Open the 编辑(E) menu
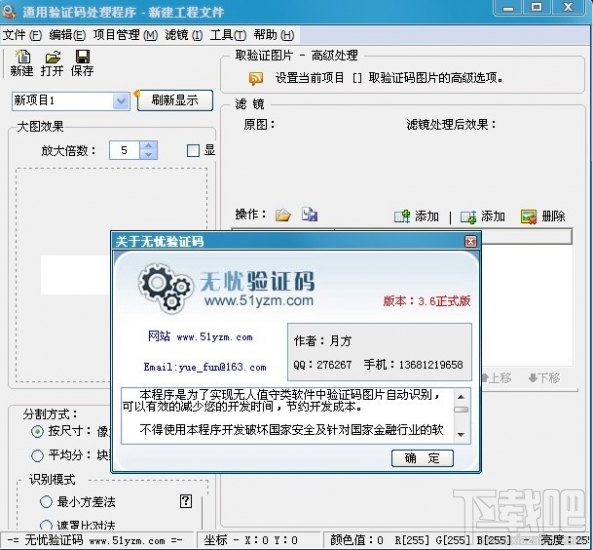593x550 pixels. (67, 35)
